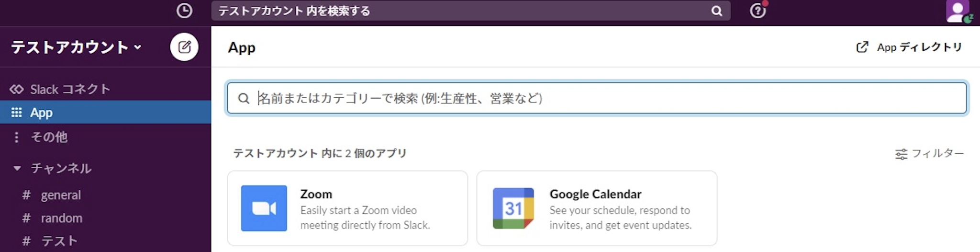Image resolution: width=980 pixels, height=252 pixels.
Task: Click the Google Calendar app icon
Action: point(513,208)
